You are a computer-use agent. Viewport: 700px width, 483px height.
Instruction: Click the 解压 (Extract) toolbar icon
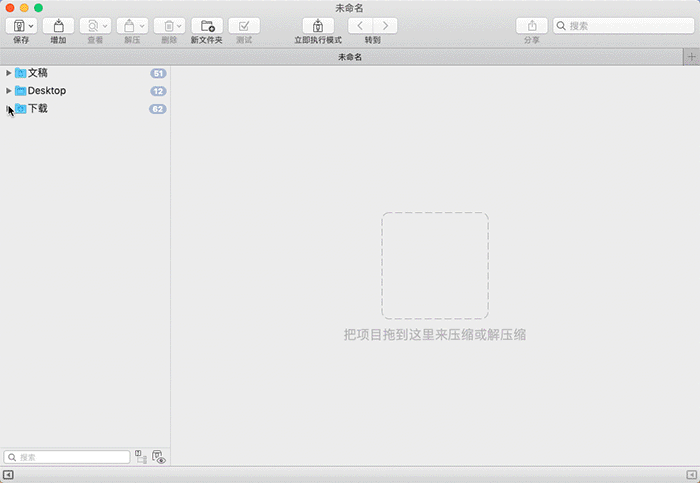click(129, 26)
